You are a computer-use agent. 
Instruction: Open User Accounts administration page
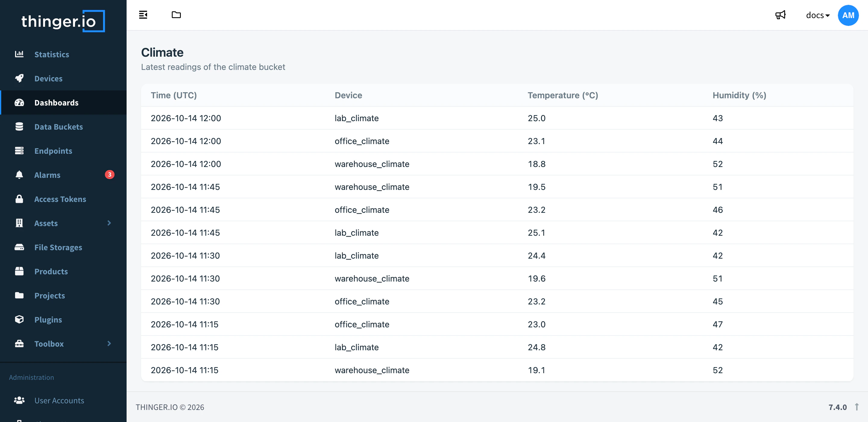click(x=63, y=400)
